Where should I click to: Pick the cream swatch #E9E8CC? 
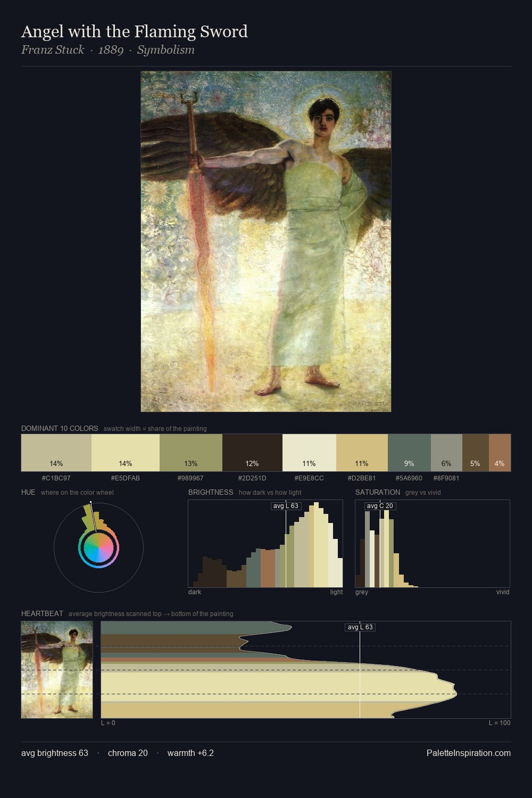[309, 453]
